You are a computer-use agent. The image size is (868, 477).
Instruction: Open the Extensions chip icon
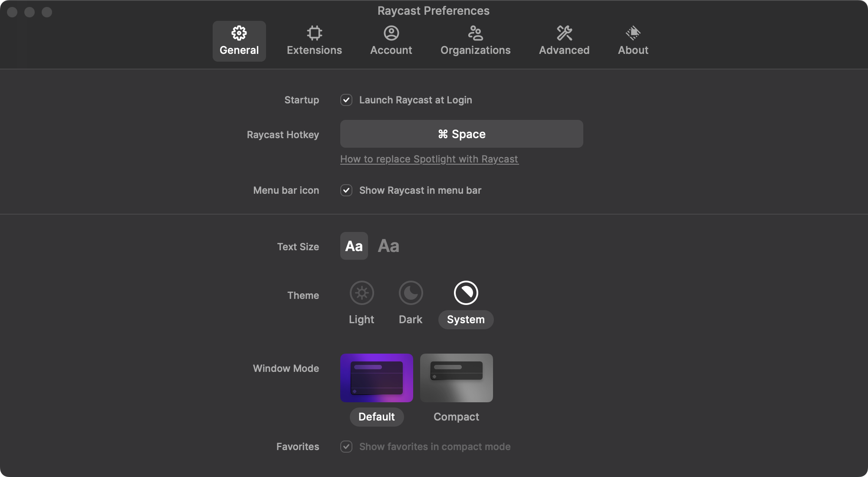point(314,33)
